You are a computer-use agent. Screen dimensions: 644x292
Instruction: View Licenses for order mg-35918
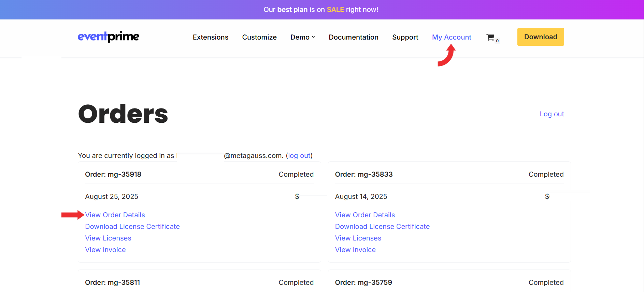click(108, 238)
